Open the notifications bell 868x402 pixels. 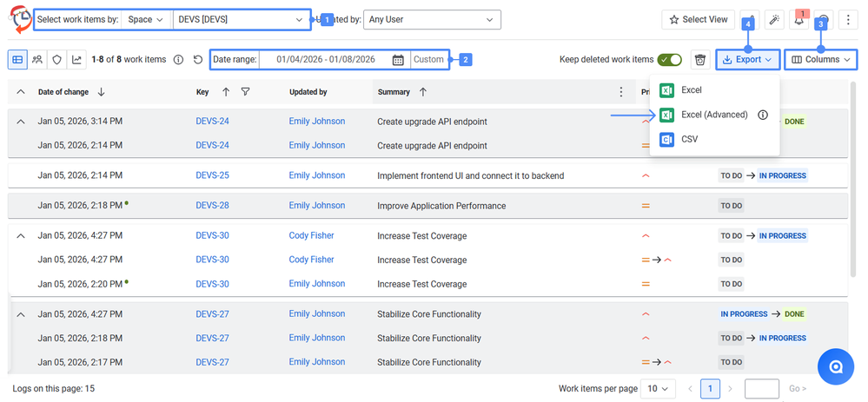click(x=799, y=19)
